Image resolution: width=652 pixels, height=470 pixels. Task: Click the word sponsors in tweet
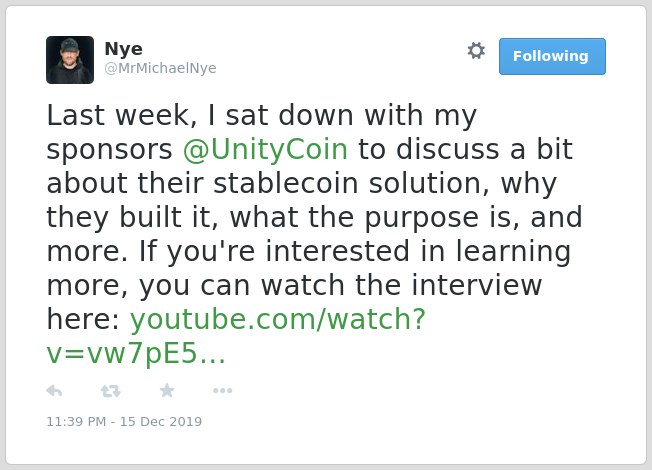tap(109, 151)
